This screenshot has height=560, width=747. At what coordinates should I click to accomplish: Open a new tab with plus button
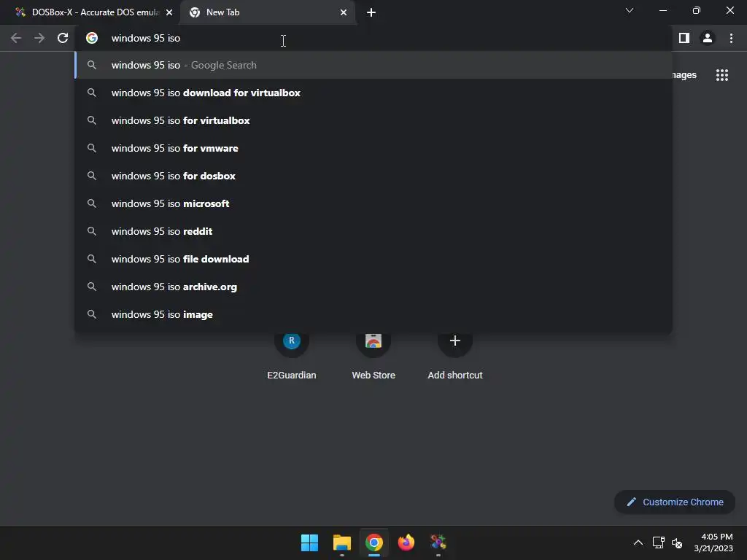point(371,12)
